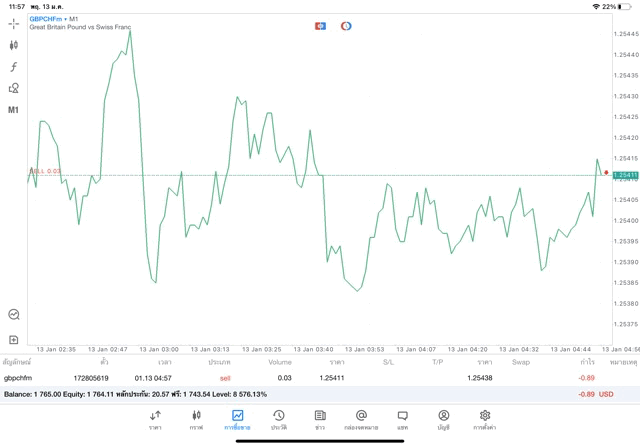
Task: Open the chat (แชท) tab
Action: pyautogui.click(x=402, y=419)
